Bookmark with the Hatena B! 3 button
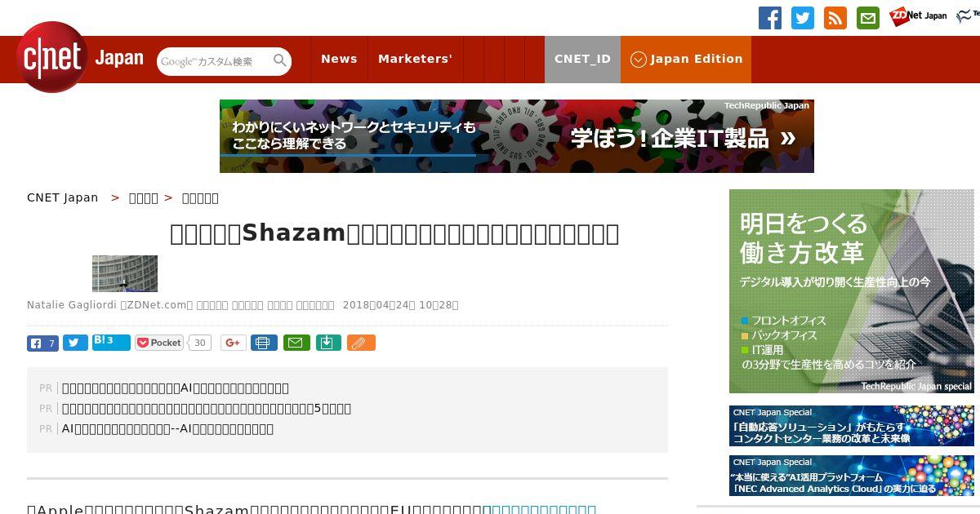980x514 pixels. [111, 342]
